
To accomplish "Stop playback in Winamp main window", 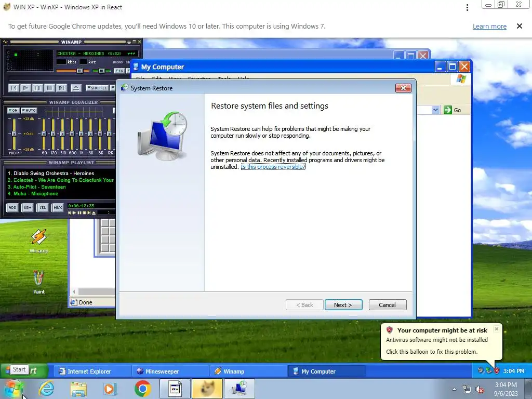I will tap(49, 88).
